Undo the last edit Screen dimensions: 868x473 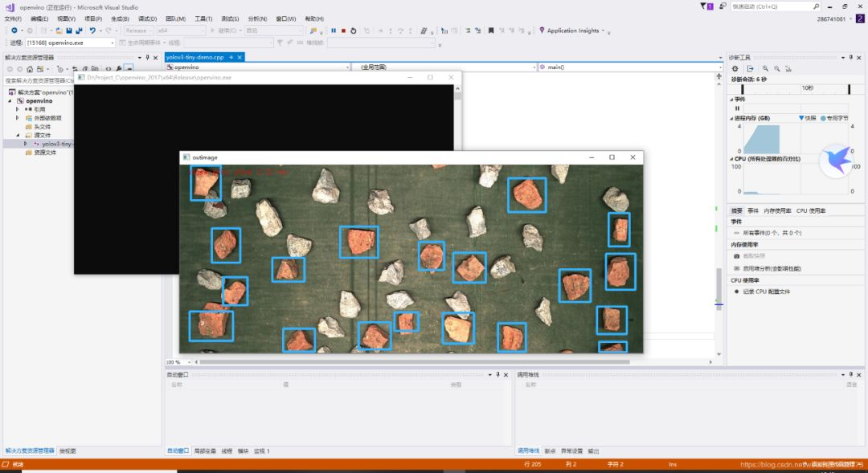92,31
